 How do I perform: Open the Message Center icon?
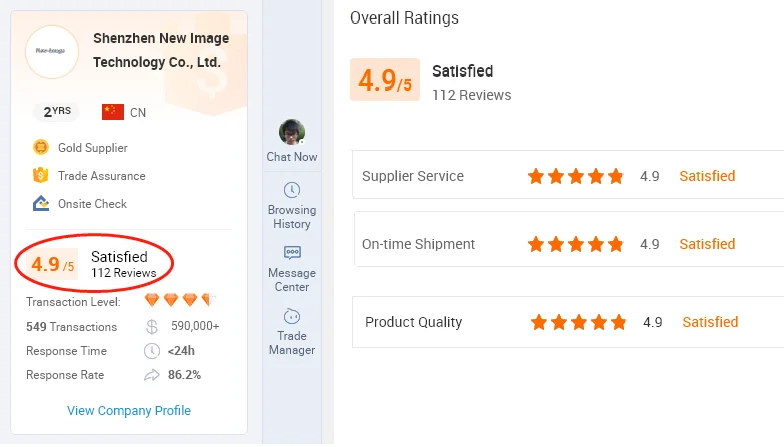[x=292, y=253]
